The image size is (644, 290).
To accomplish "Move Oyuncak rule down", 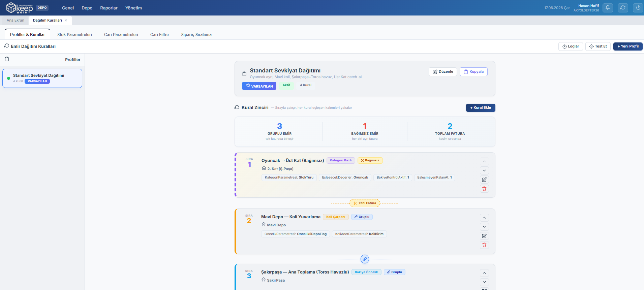I will [x=484, y=170].
